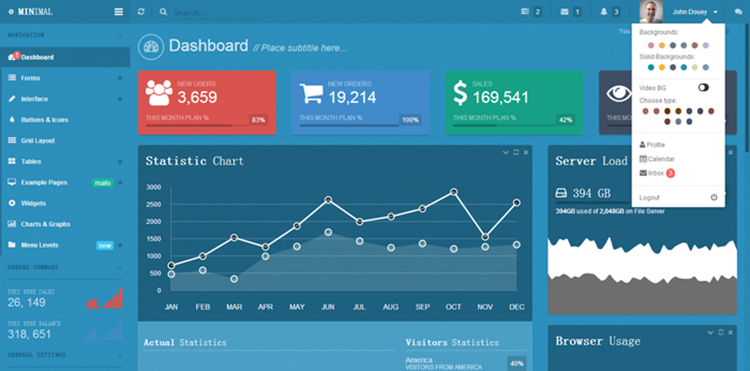Open the John Douey dropdown caret

click(715, 12)
